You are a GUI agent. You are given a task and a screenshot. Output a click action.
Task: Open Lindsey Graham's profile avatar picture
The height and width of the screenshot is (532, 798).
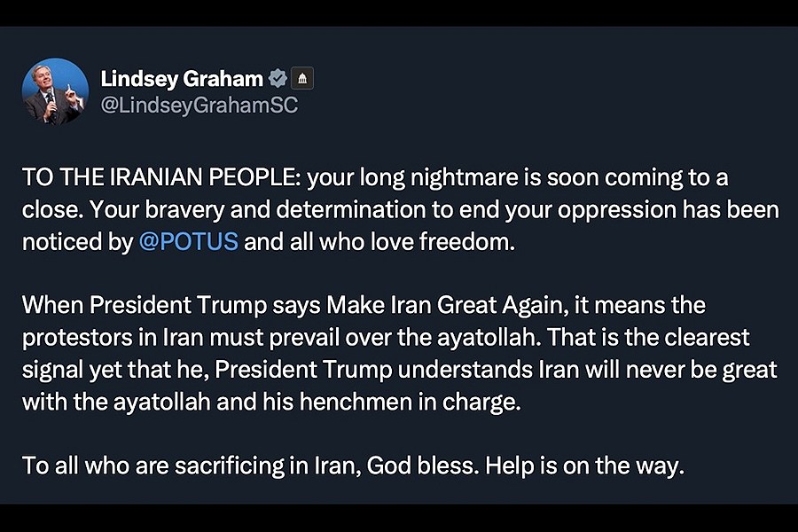(55, 91)
